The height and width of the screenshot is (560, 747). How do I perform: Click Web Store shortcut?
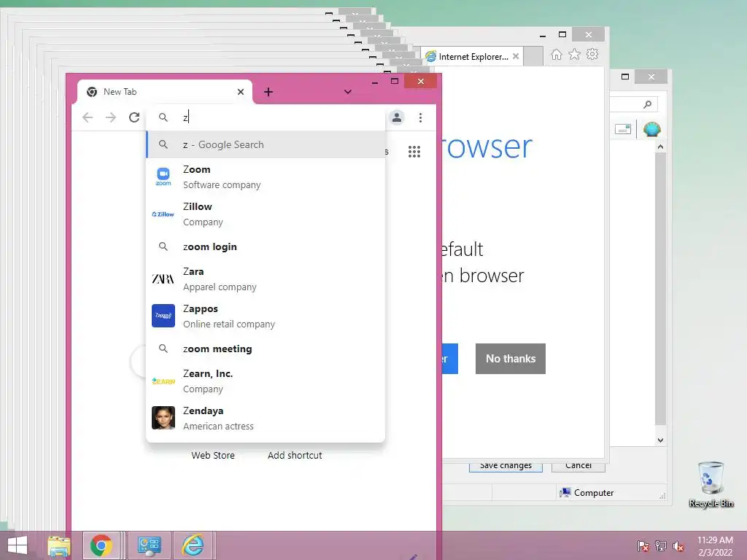click(213, 455)
